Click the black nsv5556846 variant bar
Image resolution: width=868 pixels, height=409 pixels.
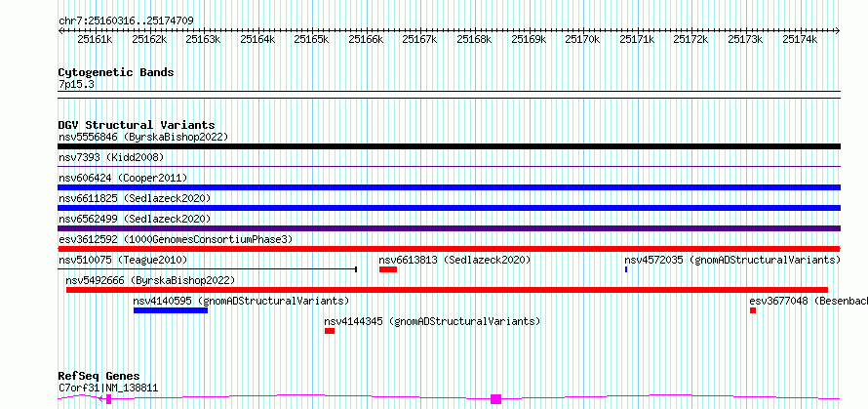[x=449, y=146]
